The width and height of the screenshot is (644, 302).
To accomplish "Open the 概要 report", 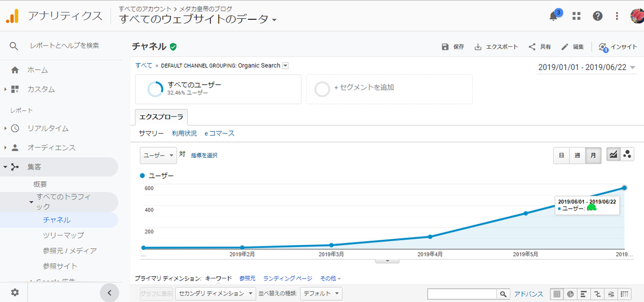I will coord(40,184).
